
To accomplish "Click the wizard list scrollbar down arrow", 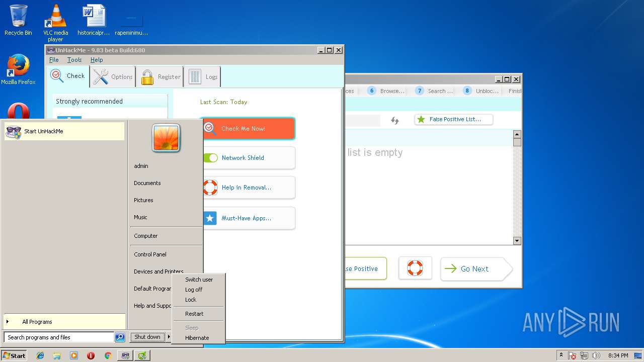I will [x=517, y=241].
